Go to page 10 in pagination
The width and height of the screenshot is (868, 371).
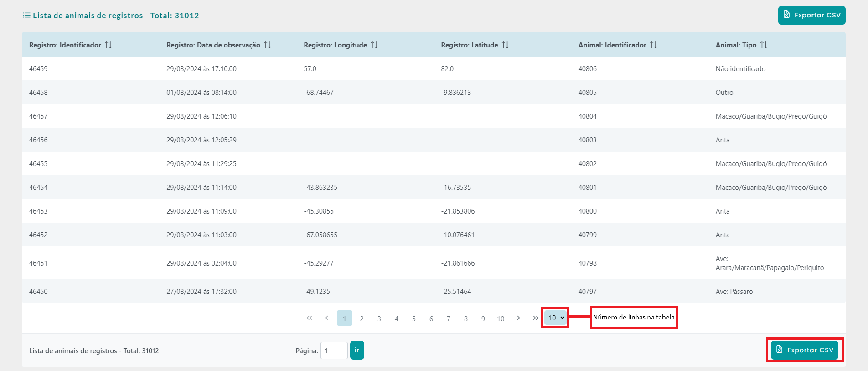(x=501, y=319)
